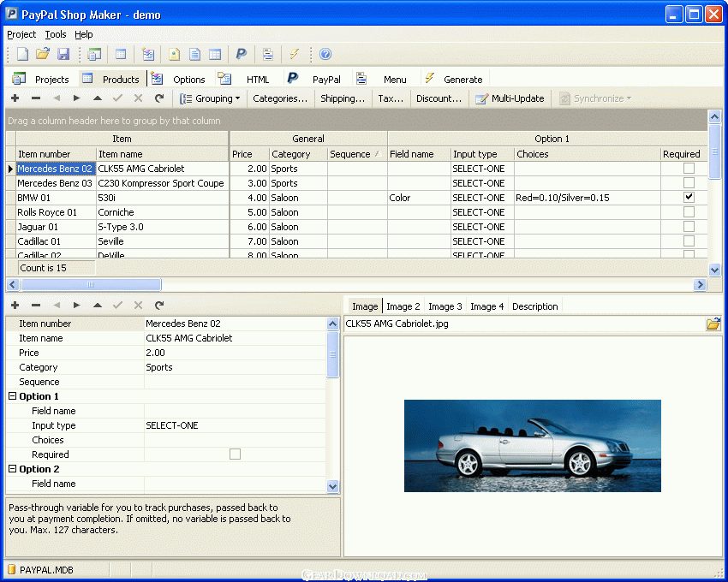Click the 'C230 Kompressor Sport Coupe' cell
728x582 pixels.
[163, 183]
